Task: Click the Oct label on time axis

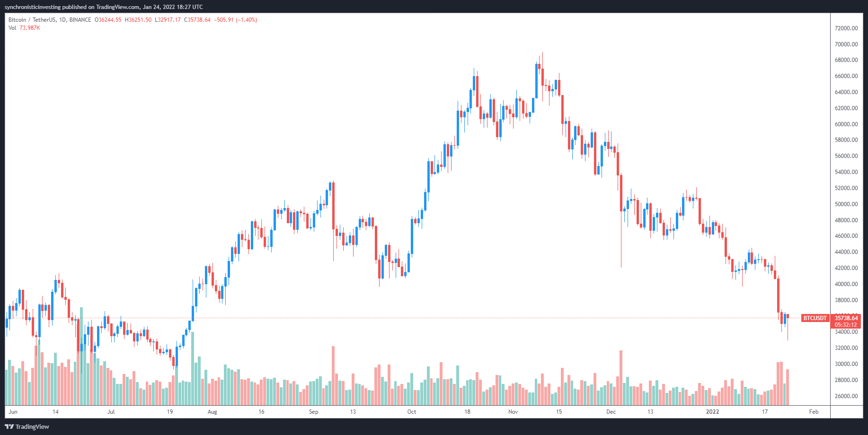Action: coord(412,412)
